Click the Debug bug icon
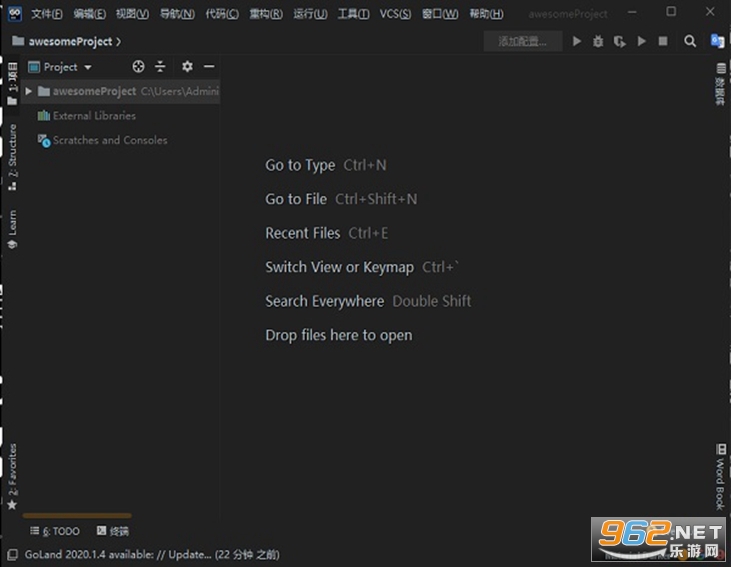This screenshot has width=731, height=567. click(x=598, y=41)
